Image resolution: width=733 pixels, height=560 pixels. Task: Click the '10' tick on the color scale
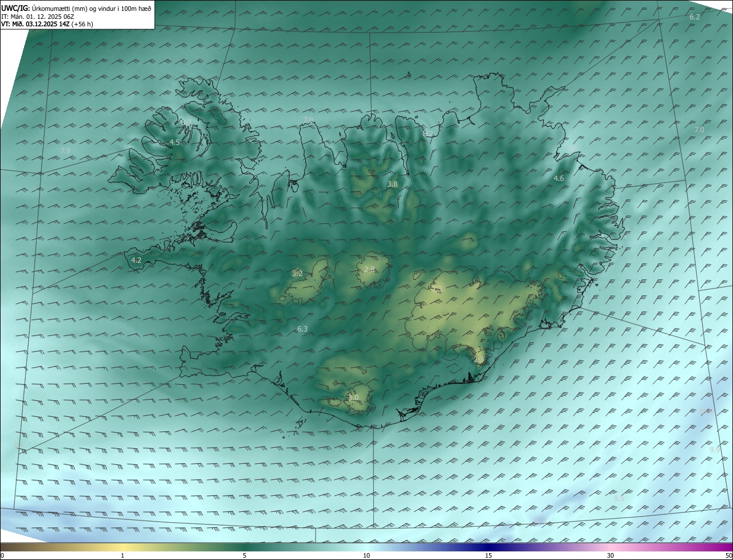[x=366, y=555]
